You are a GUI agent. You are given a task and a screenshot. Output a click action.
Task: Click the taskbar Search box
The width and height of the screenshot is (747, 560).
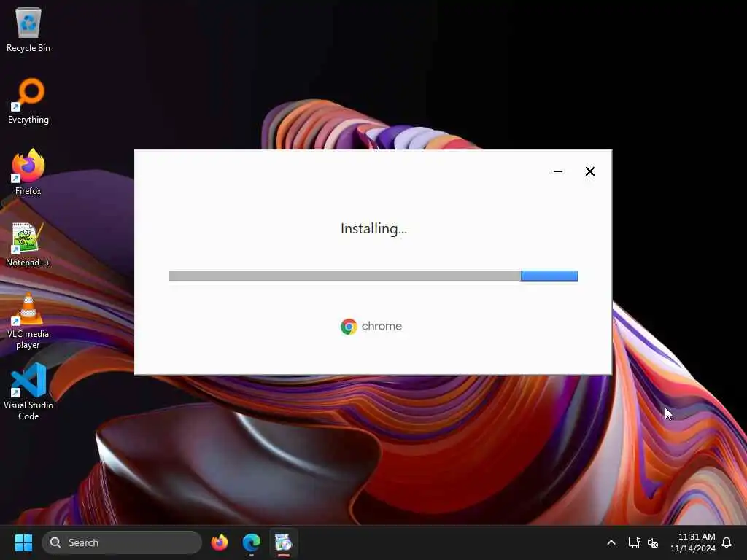click(122, 542)
